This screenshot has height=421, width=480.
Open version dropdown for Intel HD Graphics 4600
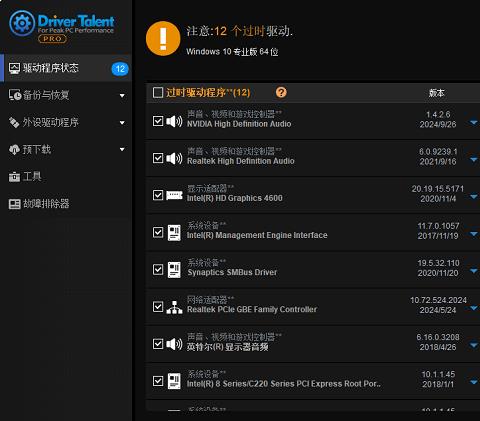click(474, 197)
